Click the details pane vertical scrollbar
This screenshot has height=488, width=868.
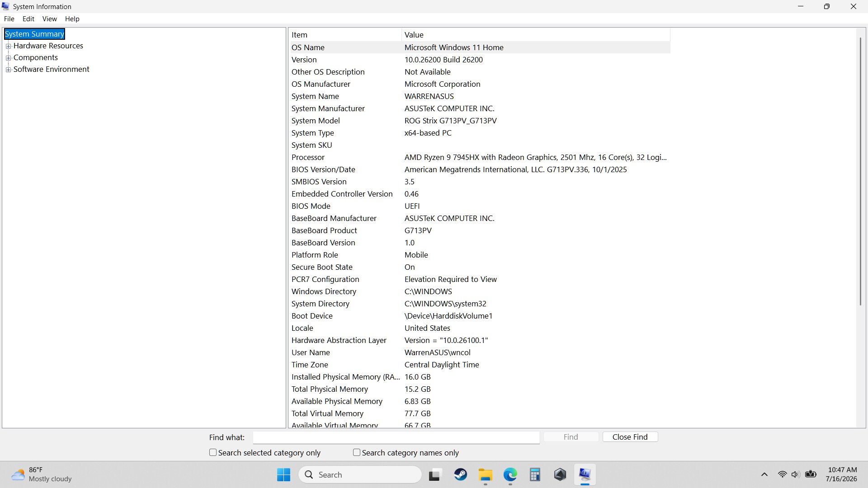click(x=860, y=171)
